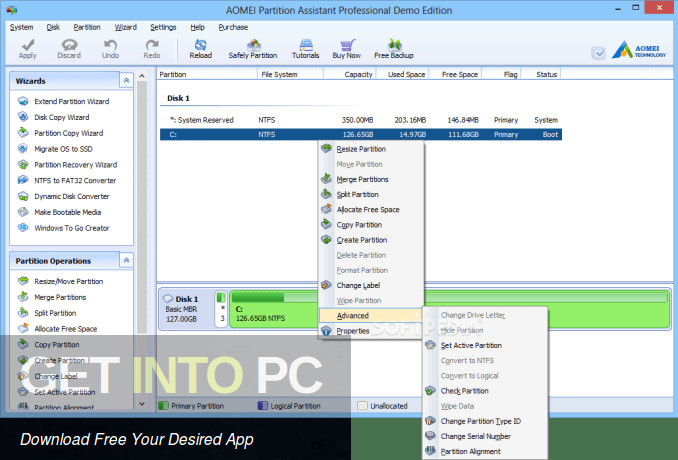This screenshot has height=460, width=678.
Task: Launch the Extend Partition Wizard
Action: tap(72, 101)
